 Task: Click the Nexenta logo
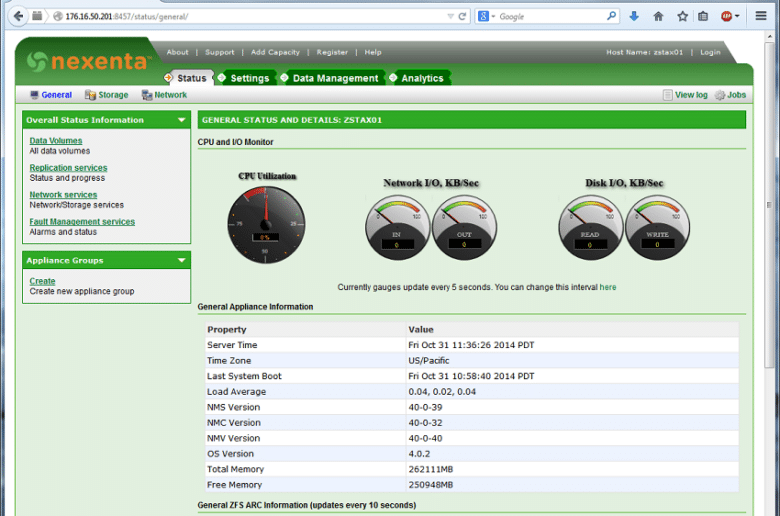[x=88, y=61]
